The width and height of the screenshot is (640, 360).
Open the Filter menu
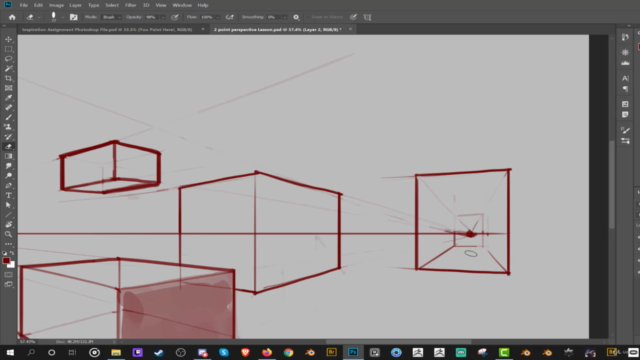[x=131, y=5]
